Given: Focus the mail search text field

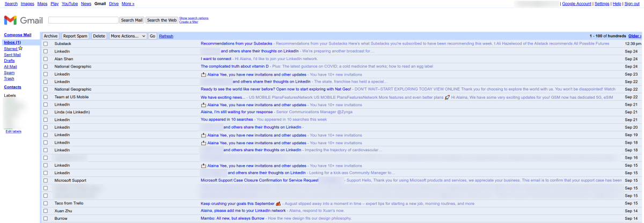Looking at the screenshot, I should [x=83, y=20].
